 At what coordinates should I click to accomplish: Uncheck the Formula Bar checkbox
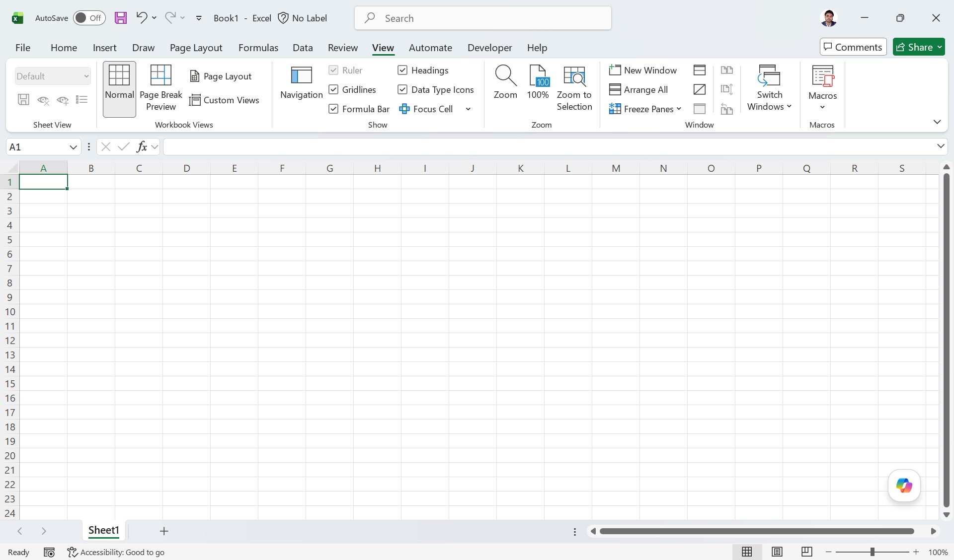(x=333, y=109)
